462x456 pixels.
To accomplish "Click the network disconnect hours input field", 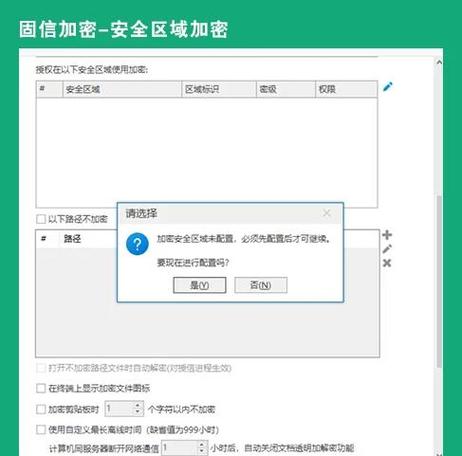I will pyautogui.click(x=180, y=448).
